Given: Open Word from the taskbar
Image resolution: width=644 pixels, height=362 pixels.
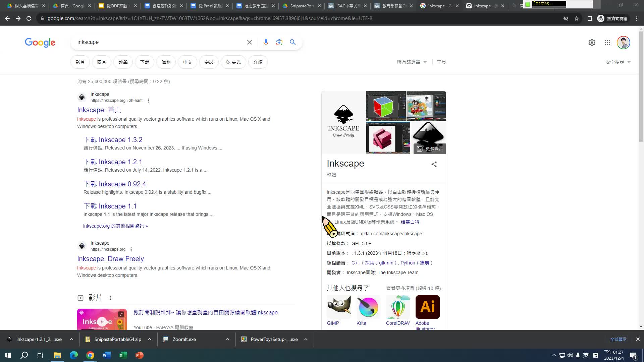Looking at the screenshot, I should click(107, 355).
